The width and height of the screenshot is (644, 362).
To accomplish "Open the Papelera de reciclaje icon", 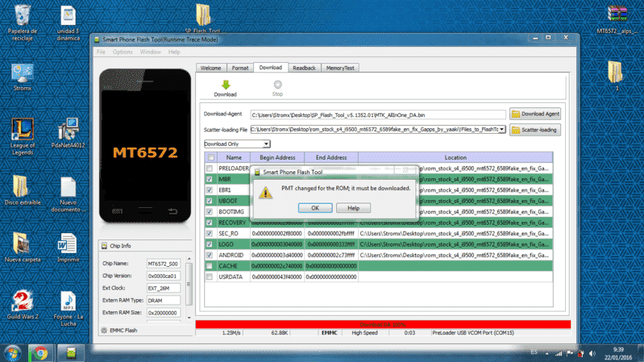I will (x=23, y=23).
